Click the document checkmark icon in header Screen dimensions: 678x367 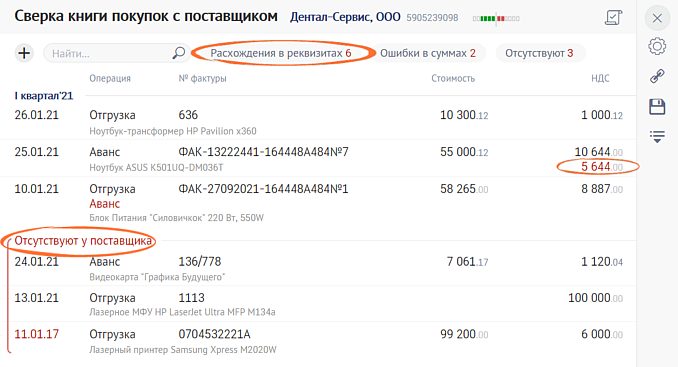pyautogui.click(x=614, y=18)
